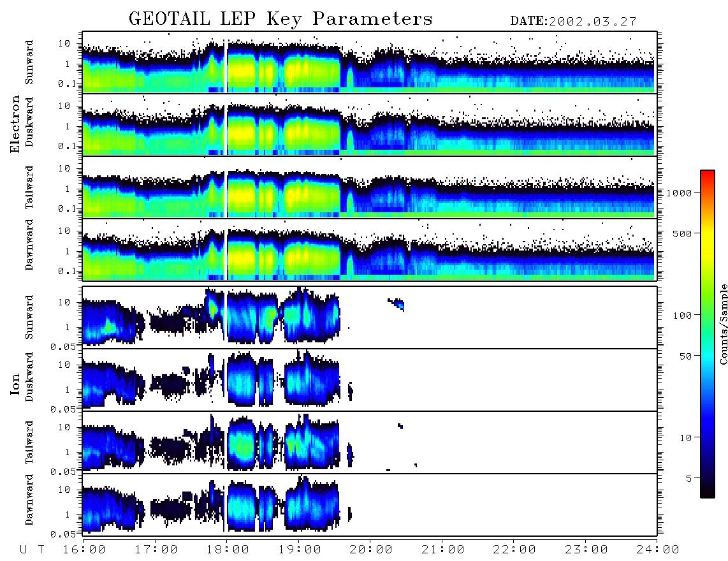
Task: Select the DATE:2002.03.27 label
Action: [573, 22]
